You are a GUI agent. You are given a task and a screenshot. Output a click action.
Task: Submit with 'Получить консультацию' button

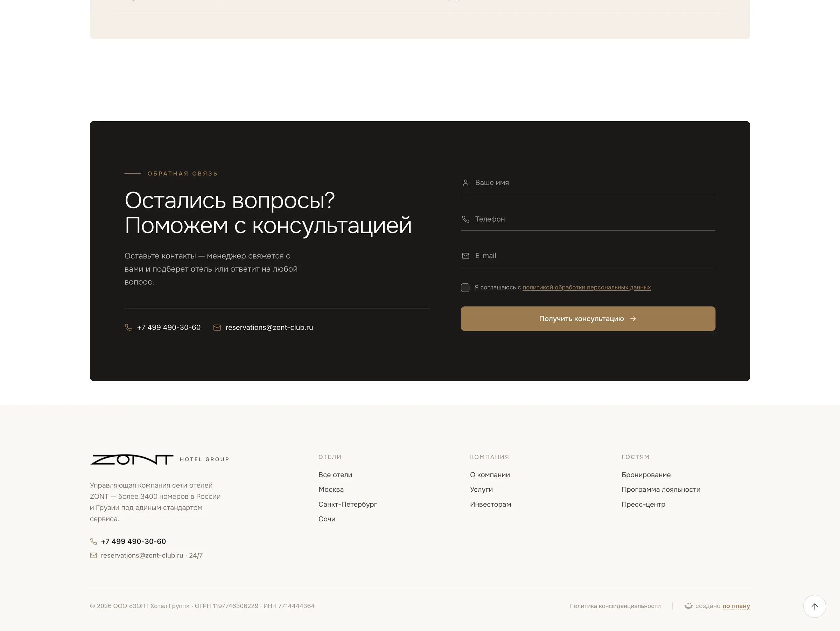click(x=588, y=319)
